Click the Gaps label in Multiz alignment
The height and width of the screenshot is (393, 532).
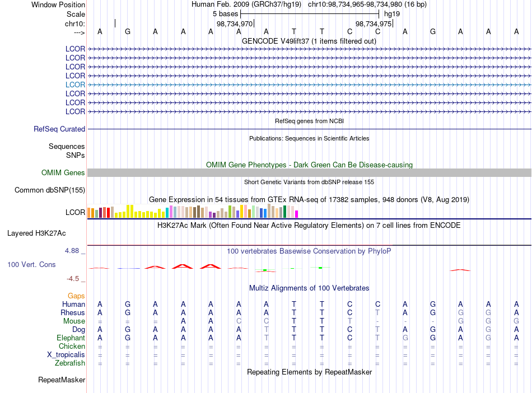click(x=76, y=296)
